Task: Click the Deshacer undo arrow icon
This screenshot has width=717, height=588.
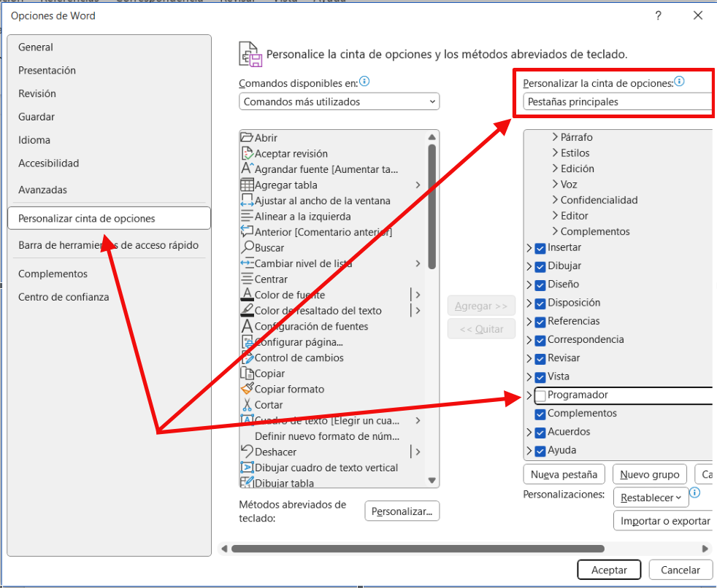Action: [x=247, y=452]
